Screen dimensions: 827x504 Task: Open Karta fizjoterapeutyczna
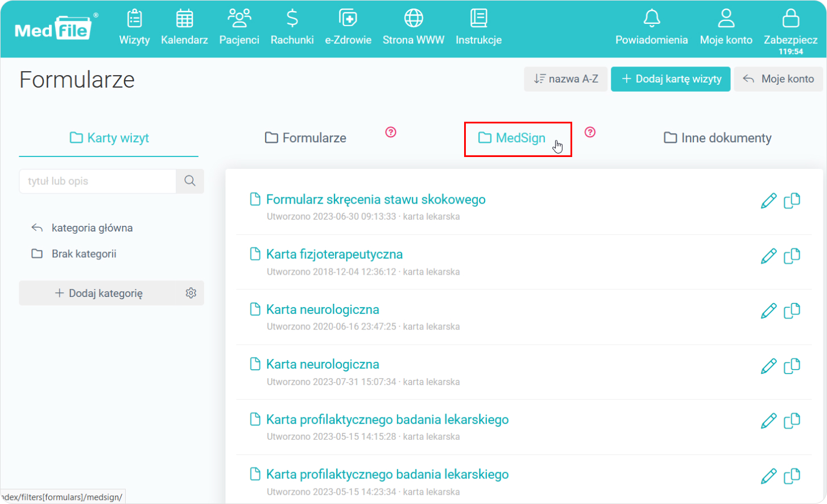[x=334, y=254]
